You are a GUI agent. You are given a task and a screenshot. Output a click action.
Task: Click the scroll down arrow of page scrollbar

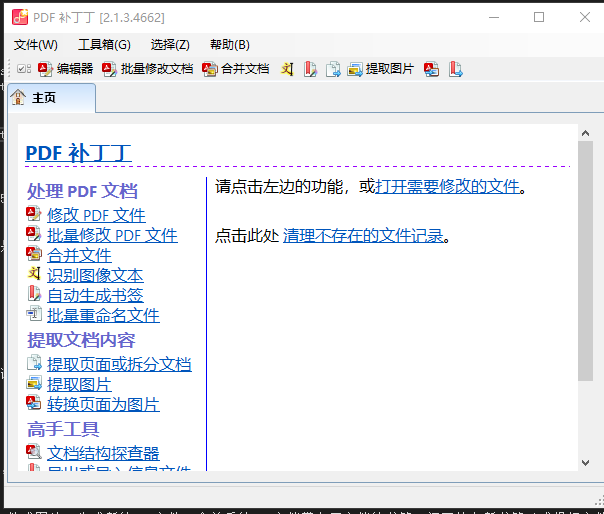[585, 462]
